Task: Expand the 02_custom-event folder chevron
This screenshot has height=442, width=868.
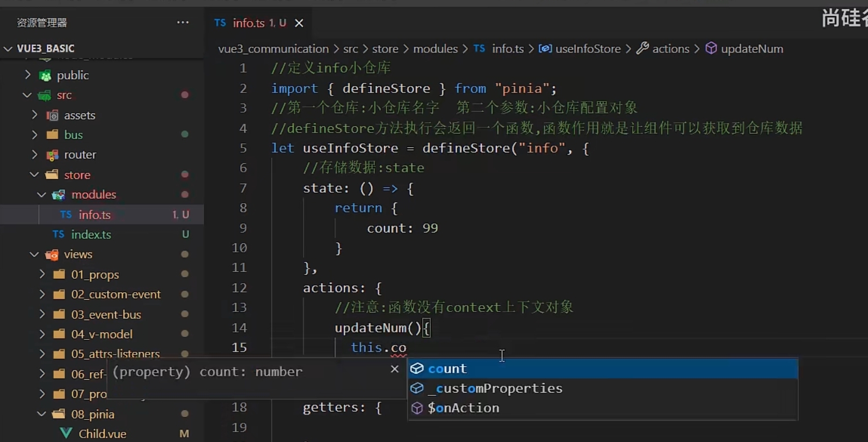Action: point(42,294)
